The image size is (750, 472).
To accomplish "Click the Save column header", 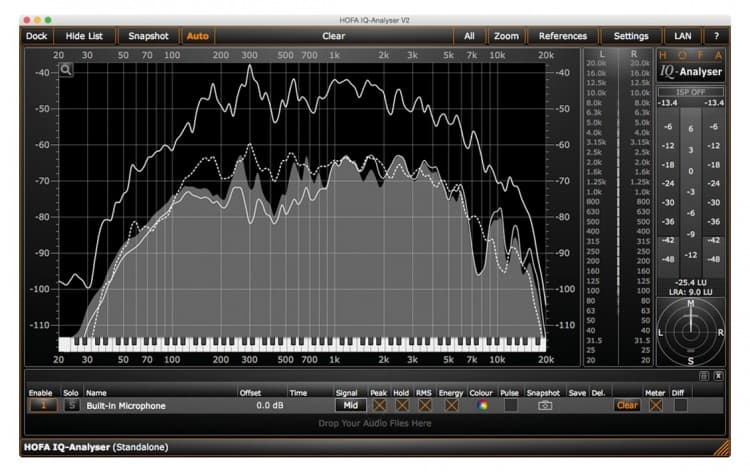I will pyautogui.click(x=577, y=393).
